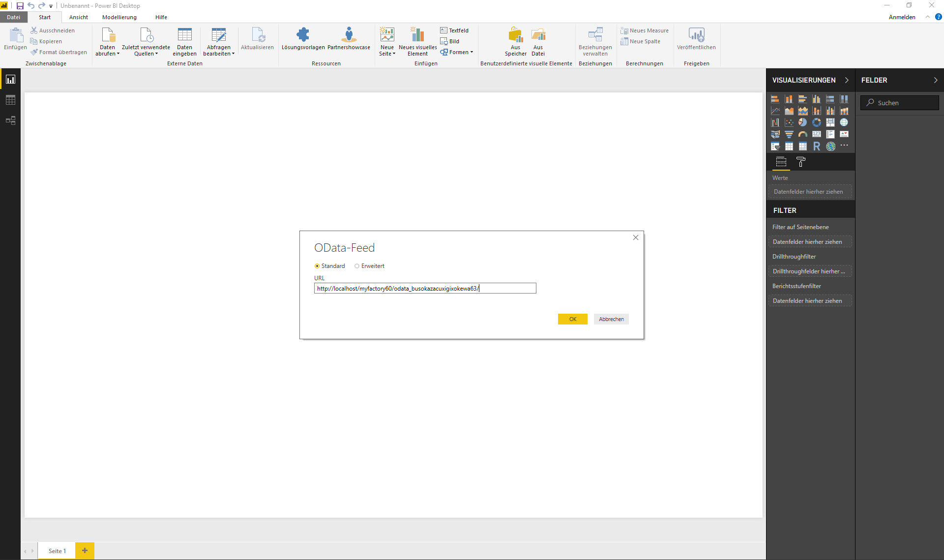Open the Datei menu
The height and width of the screenshot is (560, 944).
point(13,17)
